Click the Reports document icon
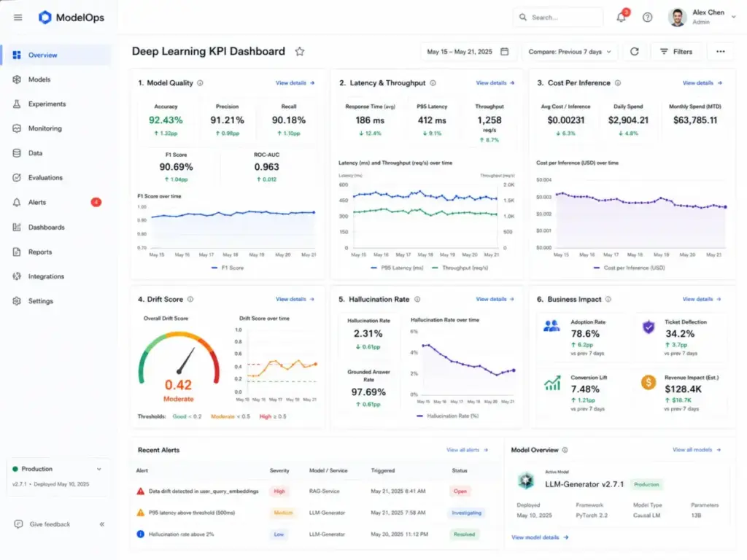747x560 pixels. pyautogui.click(x=17, y=252)
